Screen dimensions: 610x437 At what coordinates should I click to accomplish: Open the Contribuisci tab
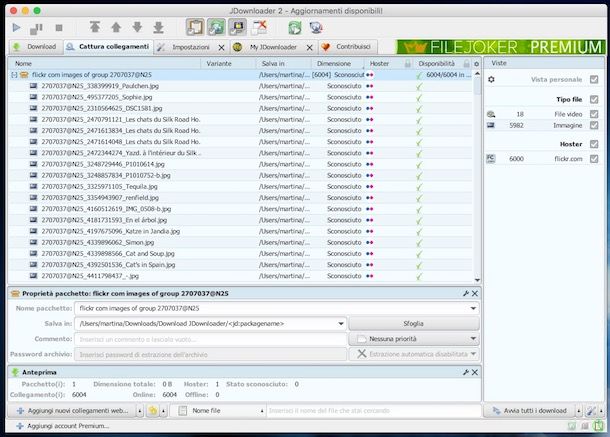[347, 47]
